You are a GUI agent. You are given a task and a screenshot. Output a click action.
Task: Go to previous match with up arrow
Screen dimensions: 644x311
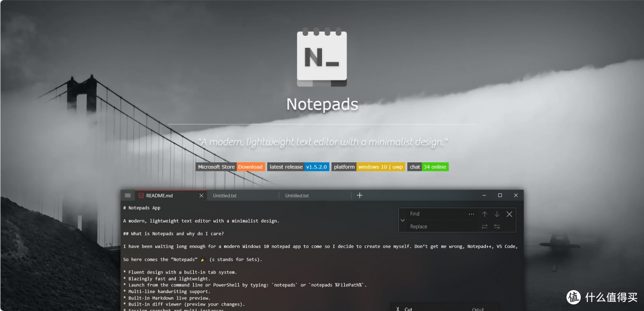coord(485,214)
